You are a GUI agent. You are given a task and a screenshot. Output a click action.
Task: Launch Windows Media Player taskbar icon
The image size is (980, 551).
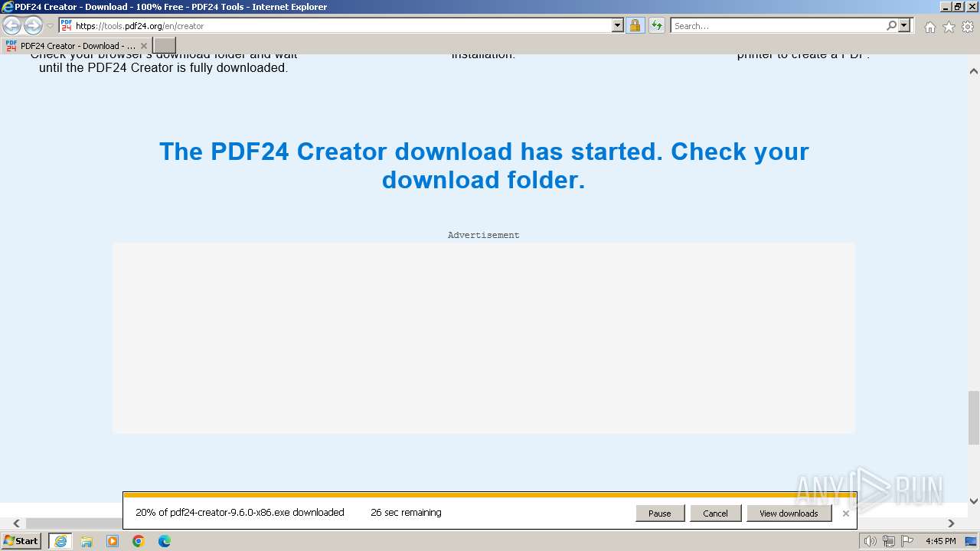[x=113, y=541]
